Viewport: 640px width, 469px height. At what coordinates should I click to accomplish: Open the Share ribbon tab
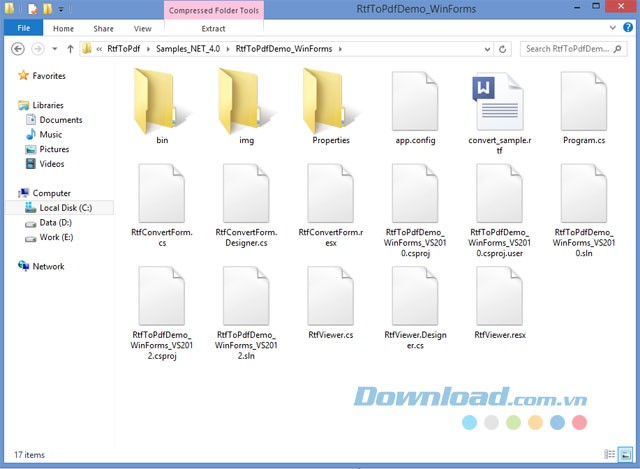coord(103,29)
